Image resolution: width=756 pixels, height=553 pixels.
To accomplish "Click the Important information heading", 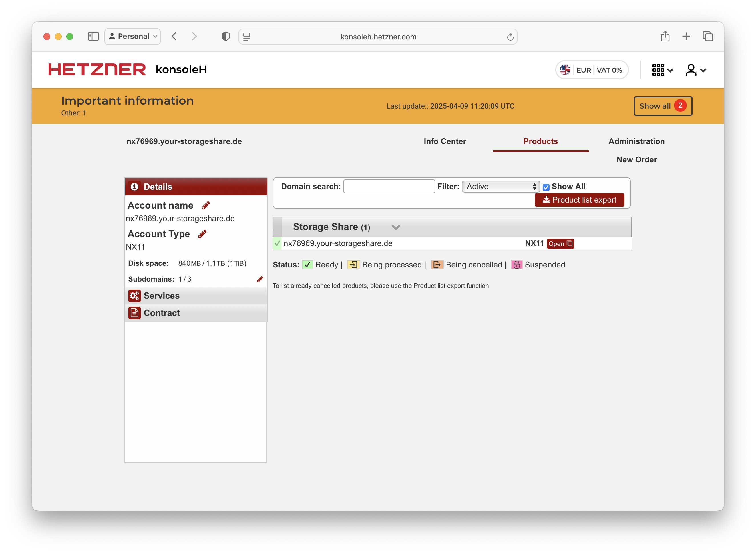I will [x=127, y=101].
